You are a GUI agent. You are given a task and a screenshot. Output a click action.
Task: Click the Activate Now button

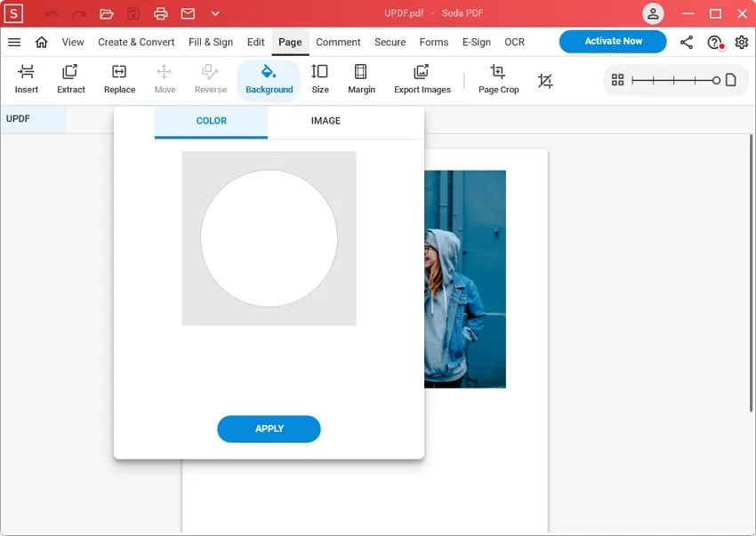[x=613, y=42]
